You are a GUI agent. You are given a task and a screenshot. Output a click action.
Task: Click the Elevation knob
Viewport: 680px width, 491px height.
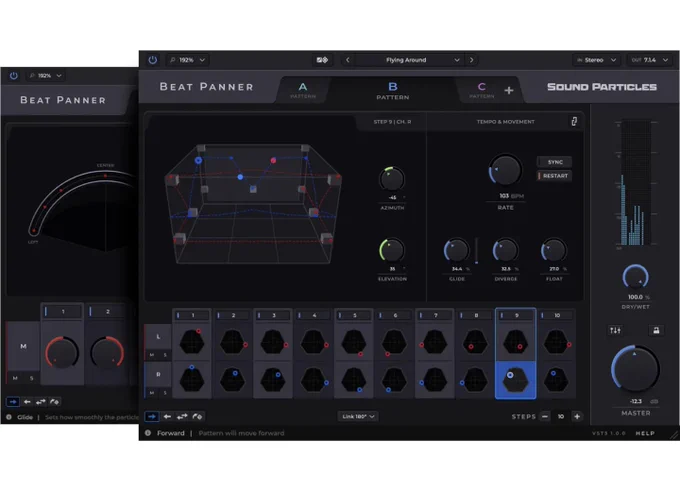pos(392,250)
